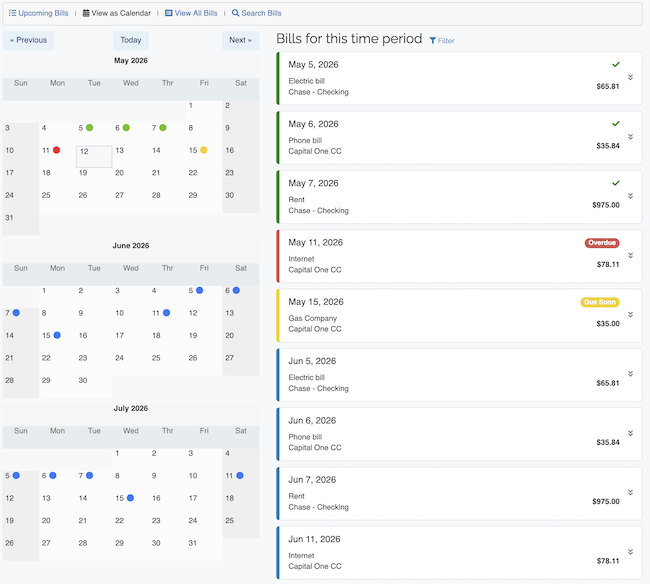
Task: Expand the Jun 11 Internet bill card
Action: pos(630,552)
